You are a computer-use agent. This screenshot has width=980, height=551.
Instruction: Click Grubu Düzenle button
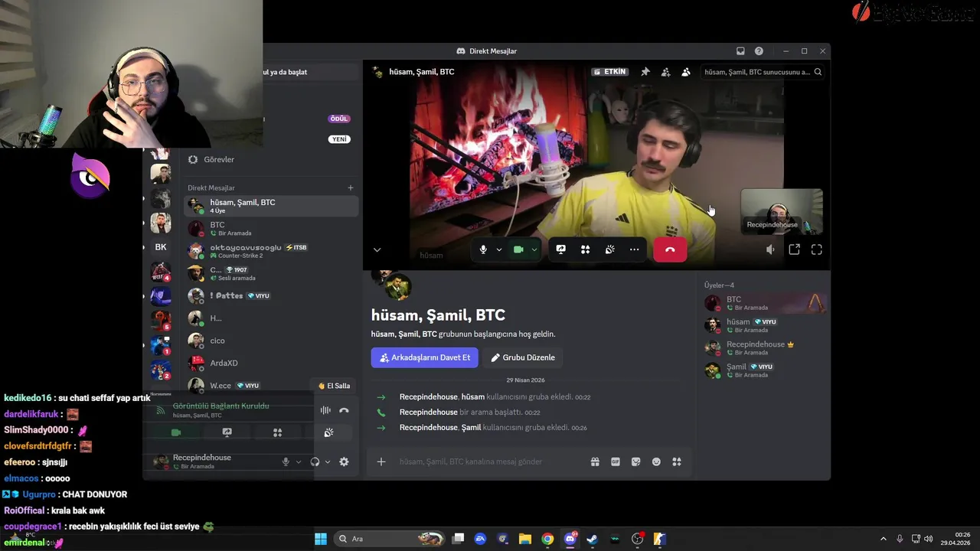tap(523, 357)
